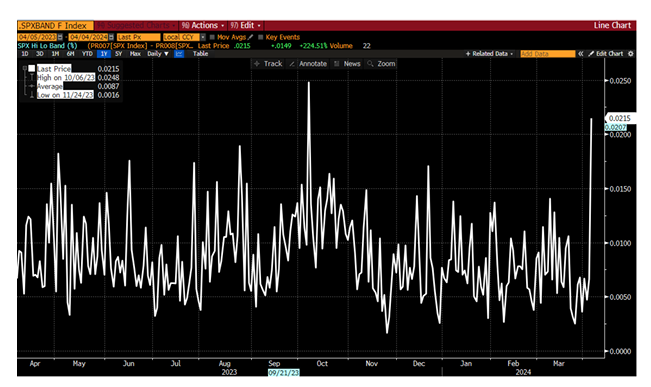The width and height of the screenshot is (651, 387).
Task: Click the Edit Chart button
Action: (x=606, y=54)
